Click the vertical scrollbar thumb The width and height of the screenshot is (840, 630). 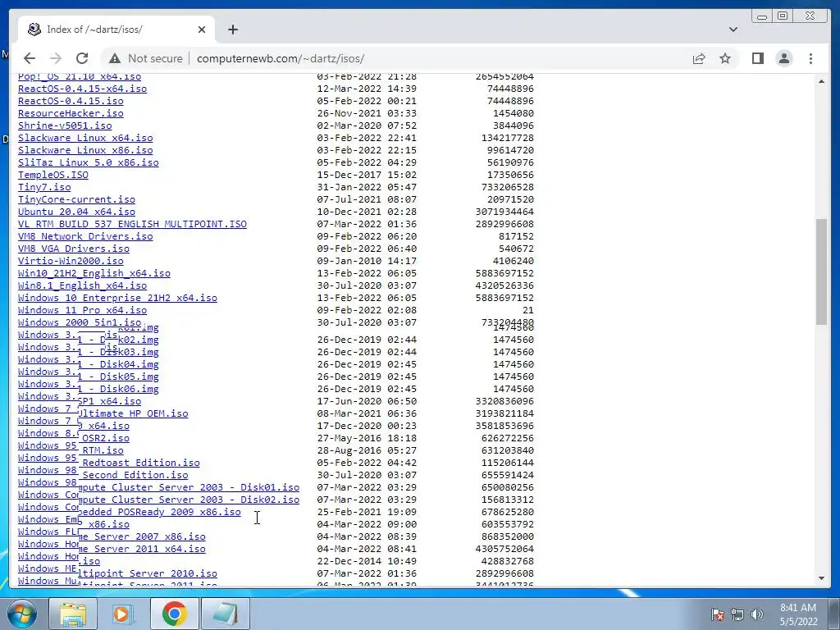[821, 272]
